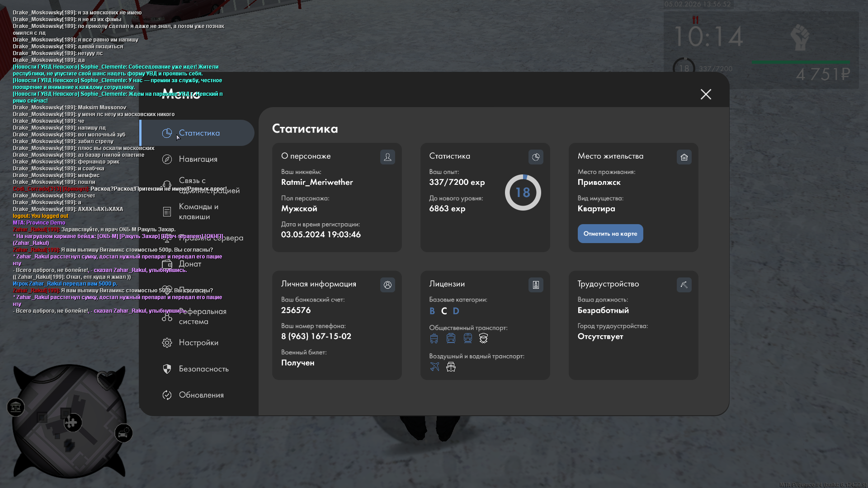Image resolution: width=868 pixels, height=488 pixels.
Task: Click the first bus transport license icon
Action: point(434,338)
